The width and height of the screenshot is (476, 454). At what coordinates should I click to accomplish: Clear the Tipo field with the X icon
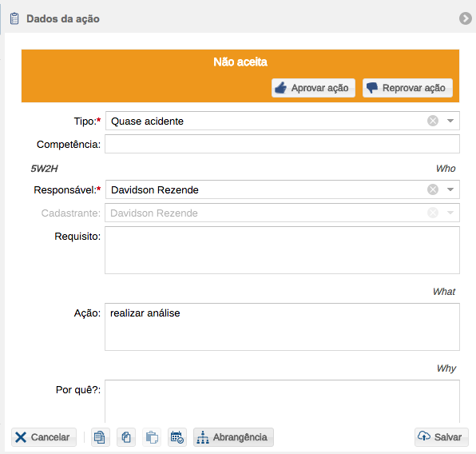click(x=433, y=121)
